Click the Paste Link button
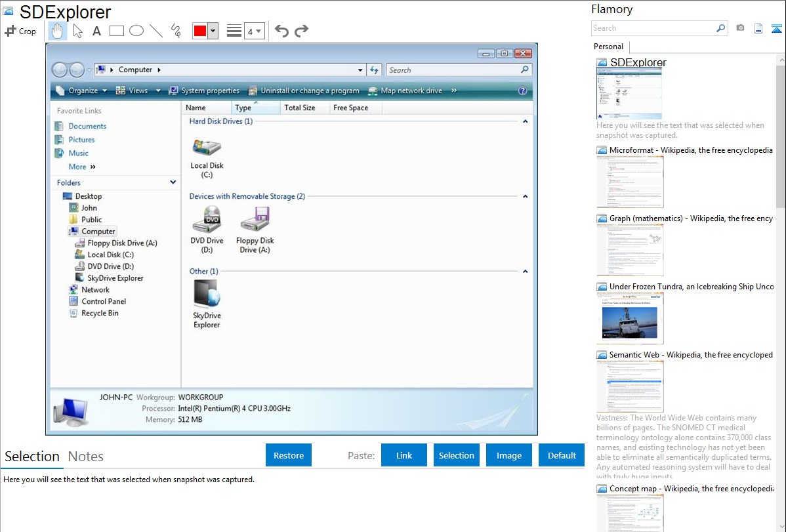Image resolution: width=786 pixels, height=532 pixels. [x=404, y=455]
